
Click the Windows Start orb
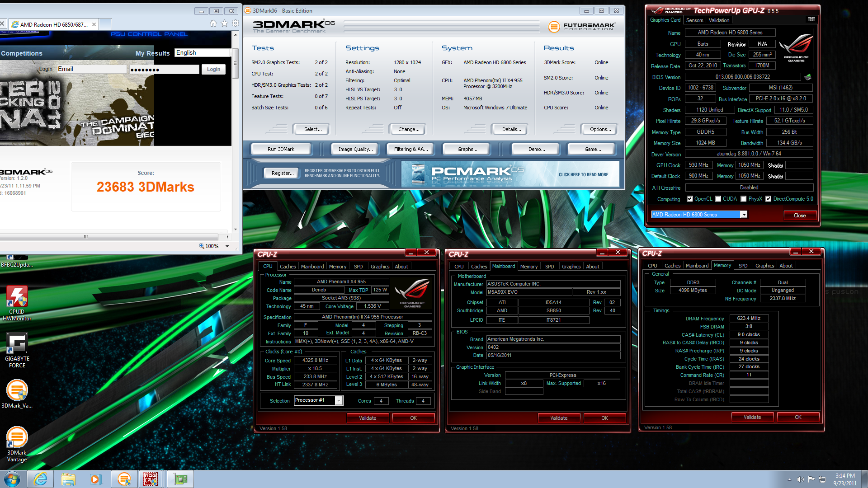tap(12, 479)
